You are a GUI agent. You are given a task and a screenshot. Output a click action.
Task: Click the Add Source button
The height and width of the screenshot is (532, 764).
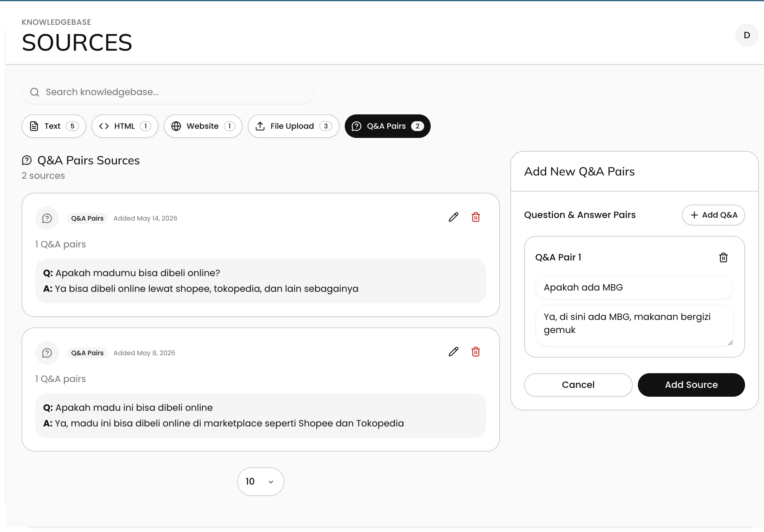691,385
